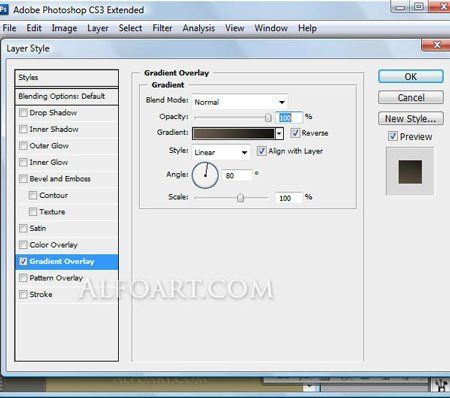This screenshot has width=450, height=398.
Task: Open the Layer menu
Action: (98, 28)
